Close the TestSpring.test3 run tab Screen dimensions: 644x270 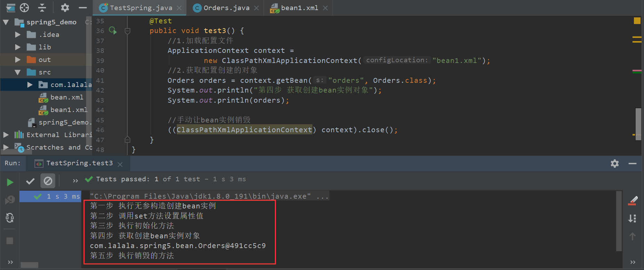point(120,164)
